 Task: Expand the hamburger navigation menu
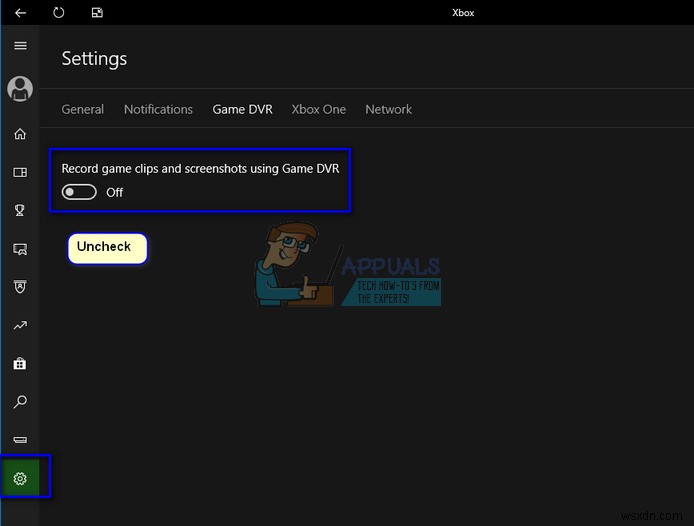[x=20, y=46]
